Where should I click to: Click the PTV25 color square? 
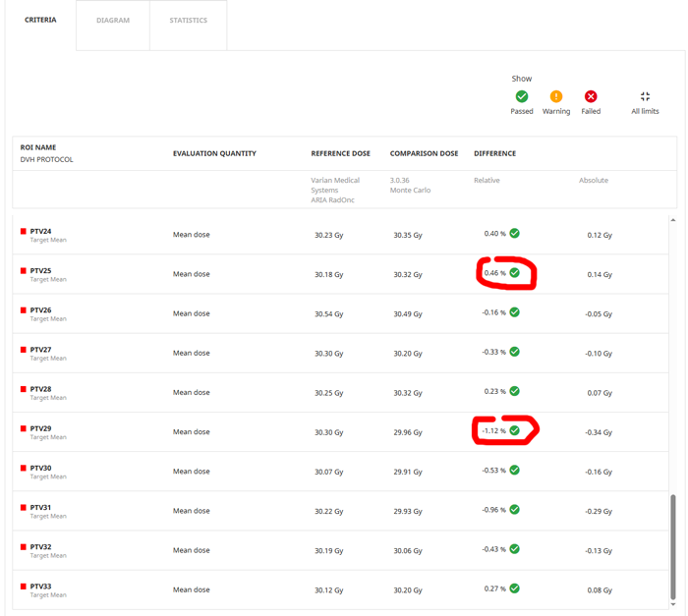[x=24, y=271]
